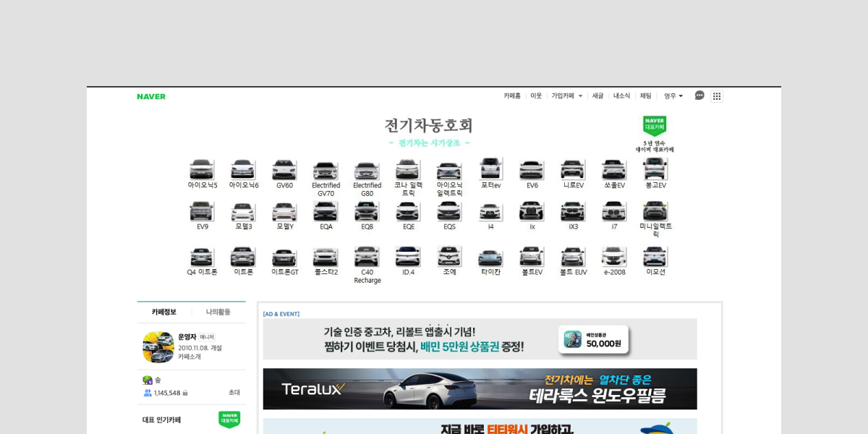Go to 카페홈 in top menu
The height and width of the screenshot is (434, 868).
[x=512, y=95]
